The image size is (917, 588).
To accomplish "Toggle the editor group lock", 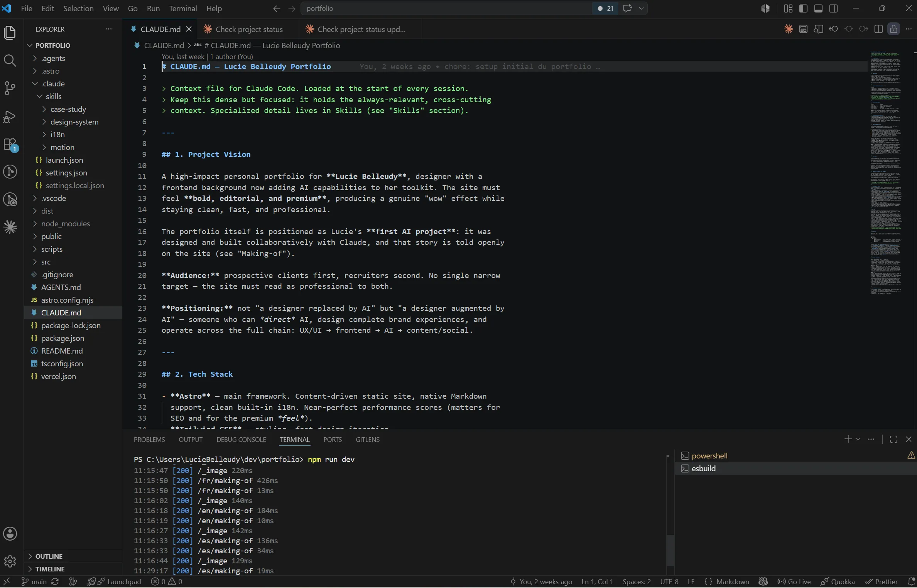I will pyautogui.click(x=894, y=29).
